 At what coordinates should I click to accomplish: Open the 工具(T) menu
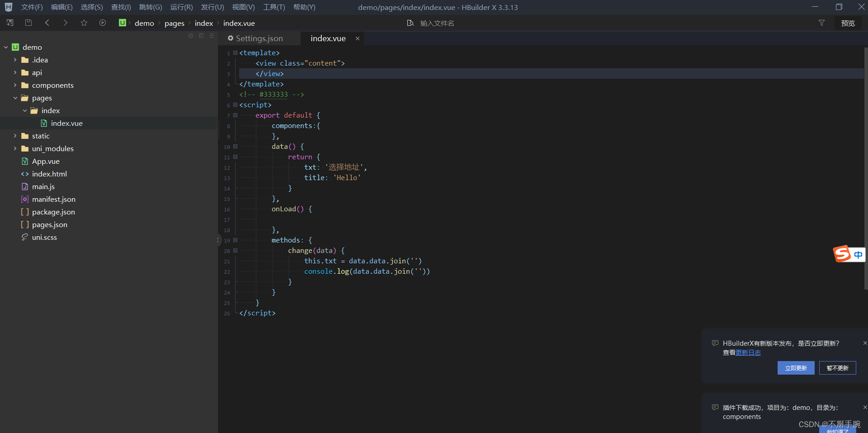pos(274,7)
